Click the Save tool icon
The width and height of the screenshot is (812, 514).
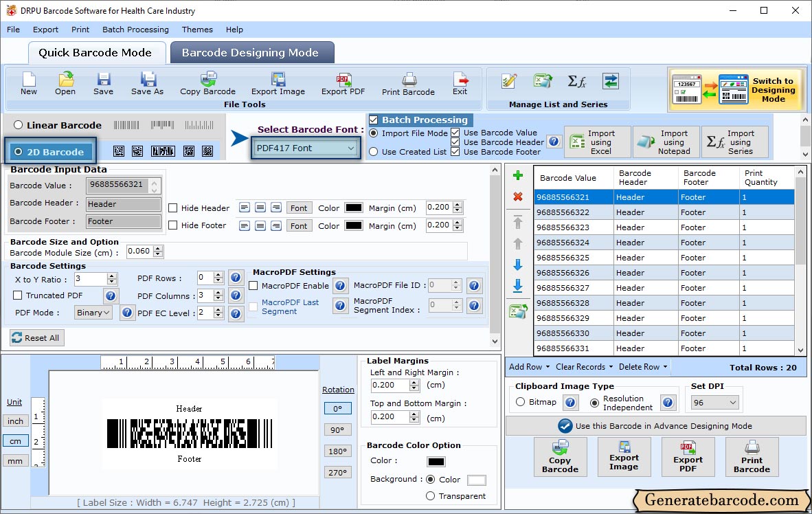pyautogui.click(x=103, y=83)
